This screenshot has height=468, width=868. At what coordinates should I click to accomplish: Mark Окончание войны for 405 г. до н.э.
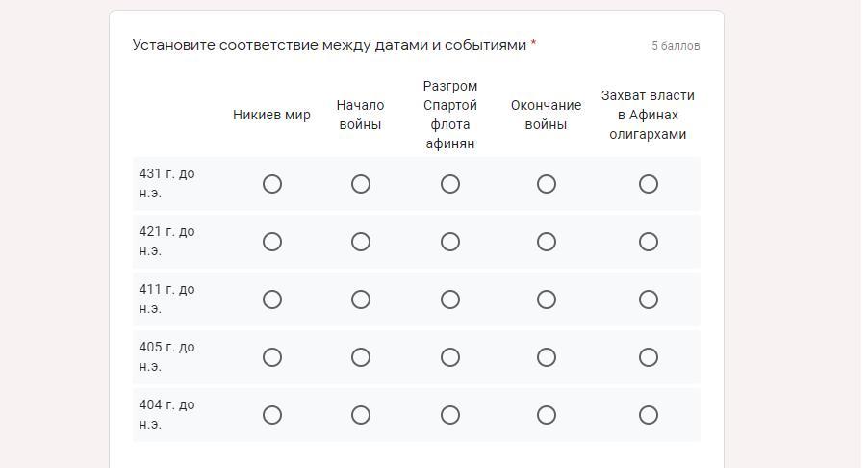[547, 357]
